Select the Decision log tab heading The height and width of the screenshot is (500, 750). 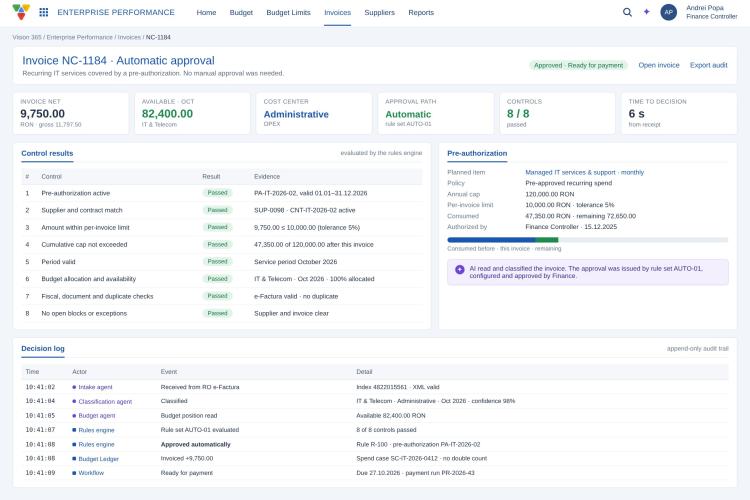(x=43, y=349)
